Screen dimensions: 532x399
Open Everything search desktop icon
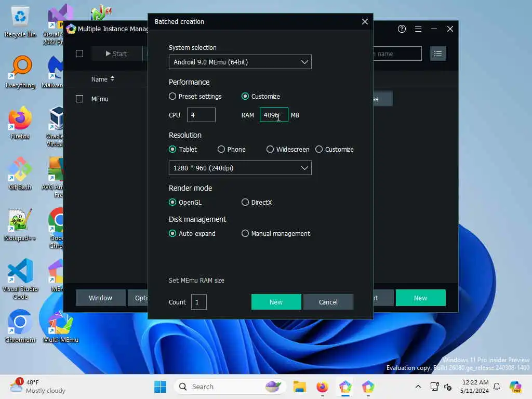tap(20, 72)
